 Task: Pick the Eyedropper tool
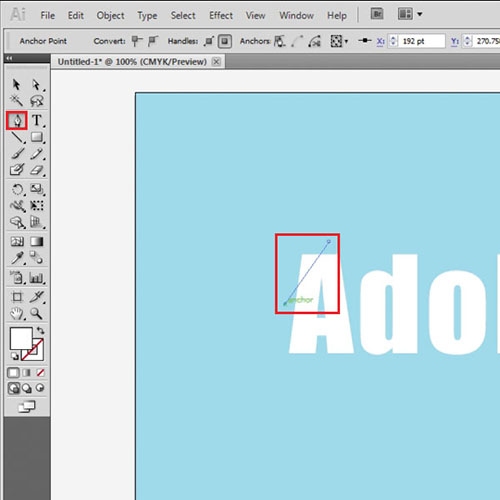tap(17, 258)
